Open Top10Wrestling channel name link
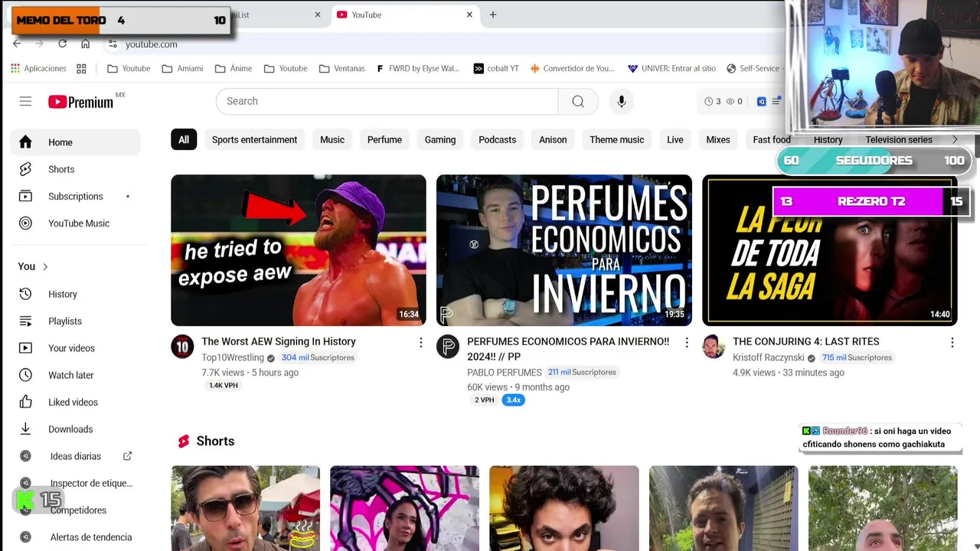Image resolution: width=980 pixels, height=551 pixels. tap(233, 357)
